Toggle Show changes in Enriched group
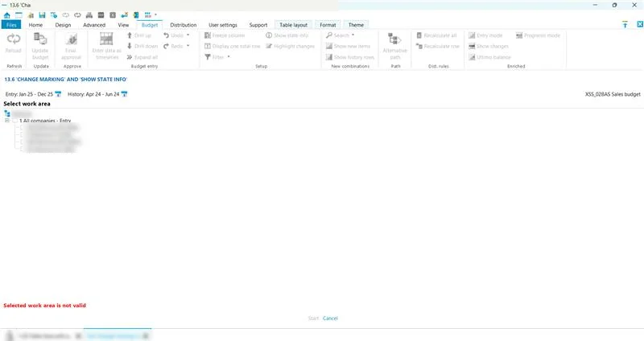 point(489,47)
